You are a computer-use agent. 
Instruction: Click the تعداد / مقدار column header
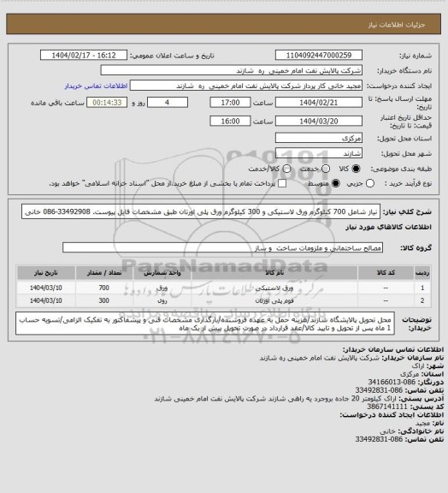click(104, 272)
